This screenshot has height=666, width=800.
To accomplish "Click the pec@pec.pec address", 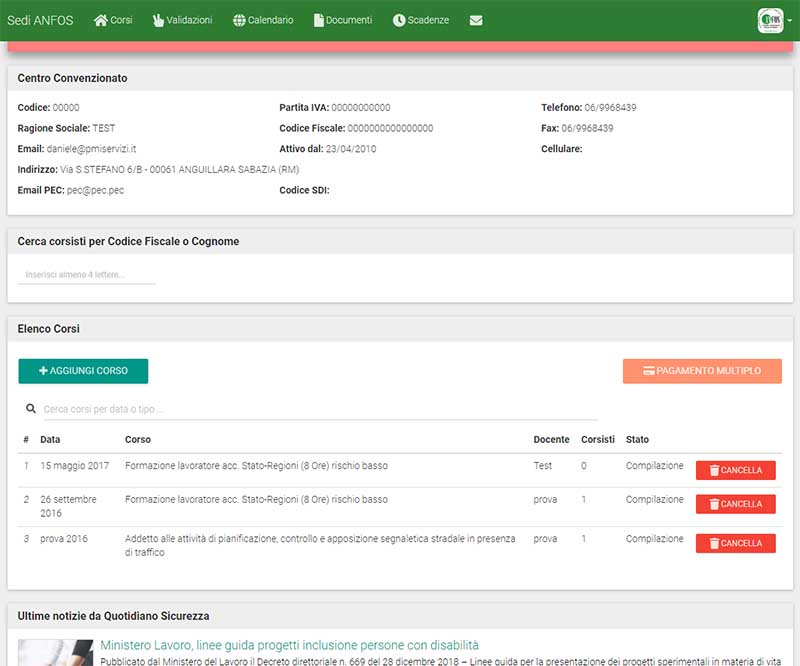I will tap(95, 190).
